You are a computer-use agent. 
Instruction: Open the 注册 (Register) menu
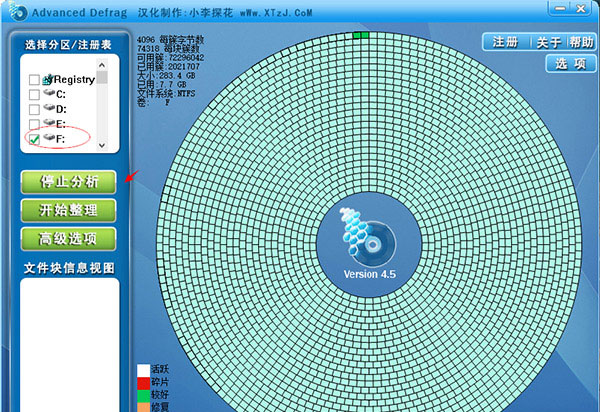(505, 42)
